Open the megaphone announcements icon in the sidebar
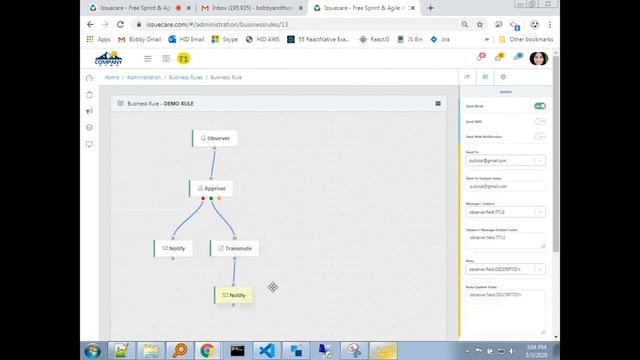The height and width of the screenshot is (360, 640). point(89,111)
